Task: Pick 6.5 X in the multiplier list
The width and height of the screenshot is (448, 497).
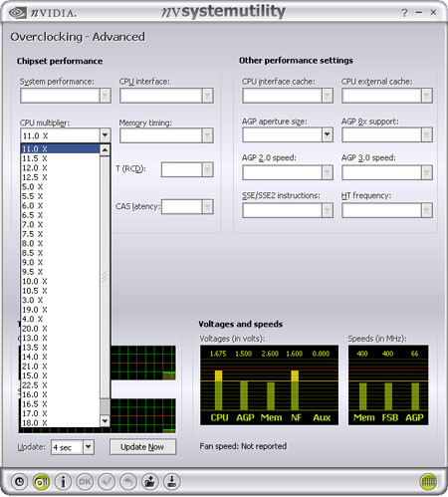Action: [x=60, y=215]
